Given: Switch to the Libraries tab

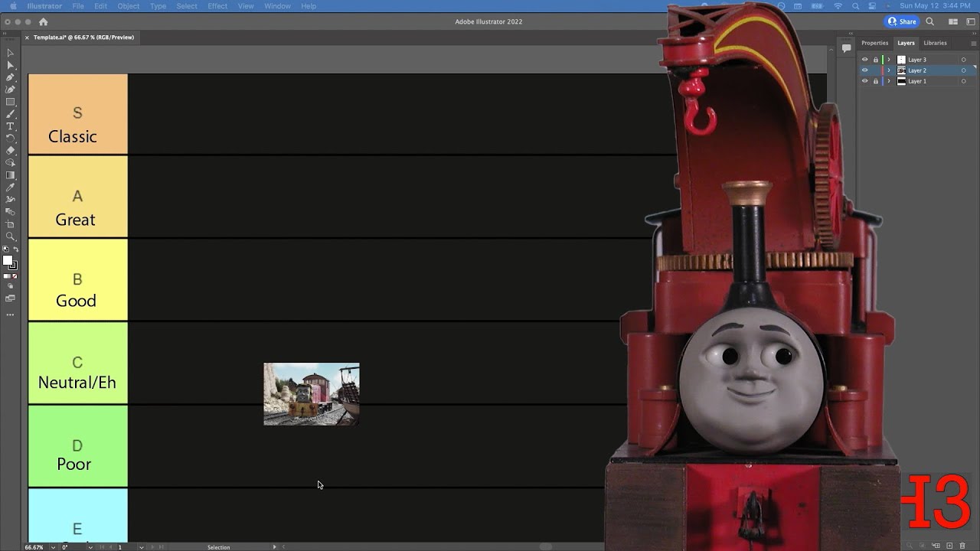Looking at the screenshot, I should point(935,43).
